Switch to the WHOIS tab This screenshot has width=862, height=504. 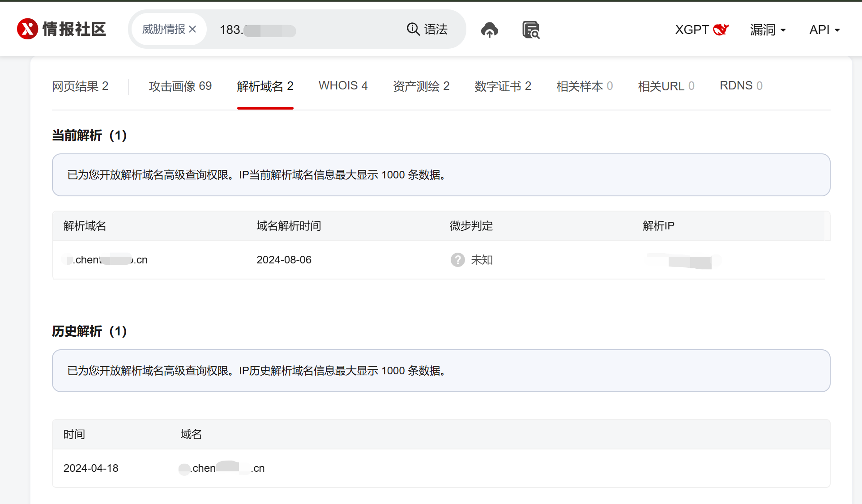(343, 86)
